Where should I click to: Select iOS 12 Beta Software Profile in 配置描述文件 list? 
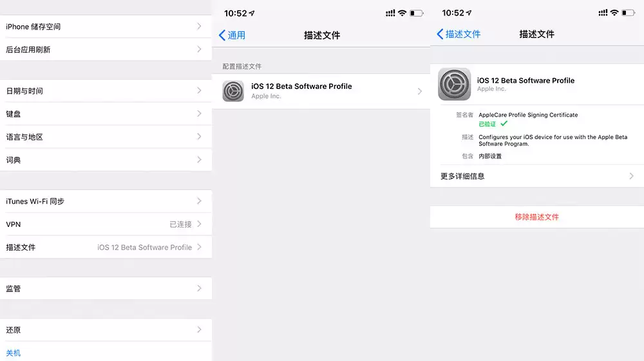click(321, 92)
